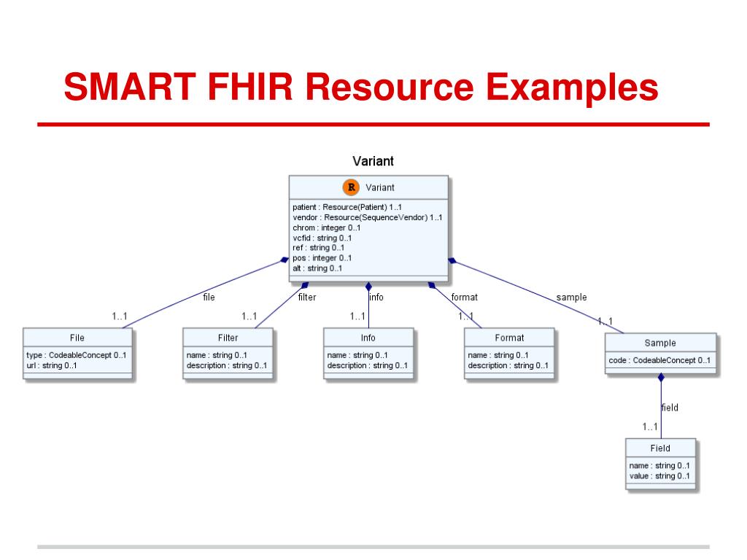Click the Field class header
The width and height of the screenshot is (747, 560).
click(660, 448)
